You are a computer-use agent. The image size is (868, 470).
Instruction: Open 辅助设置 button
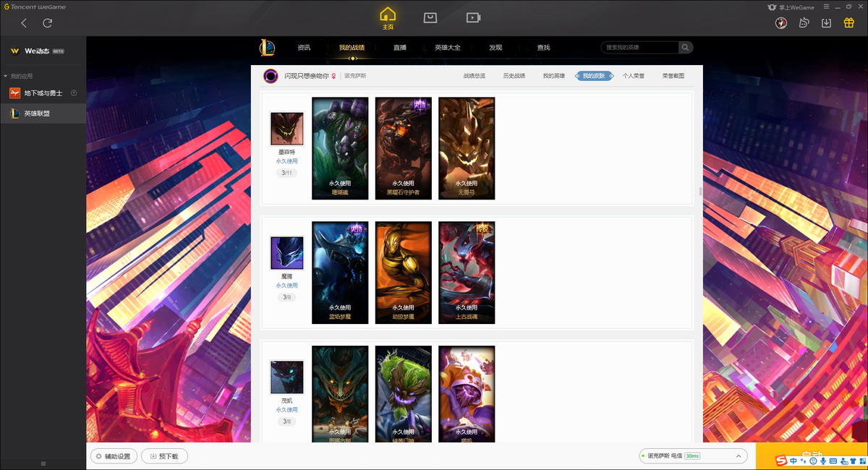(114, 456)
